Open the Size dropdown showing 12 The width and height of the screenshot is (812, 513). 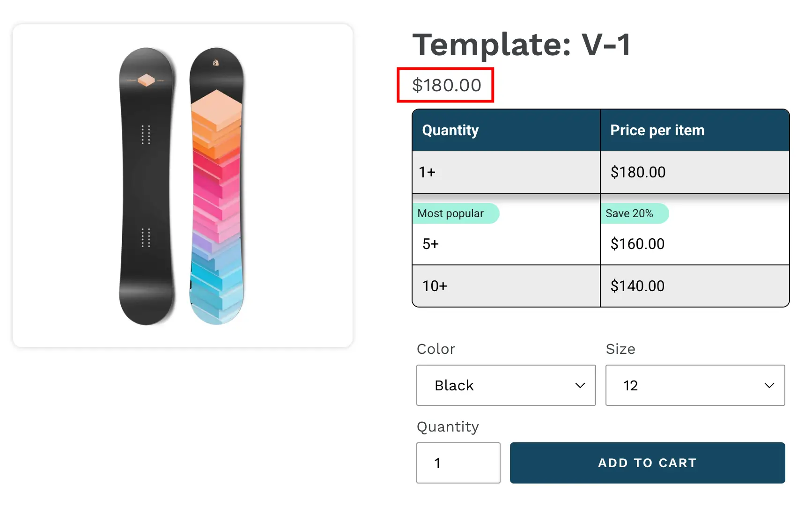pos(695,385)
